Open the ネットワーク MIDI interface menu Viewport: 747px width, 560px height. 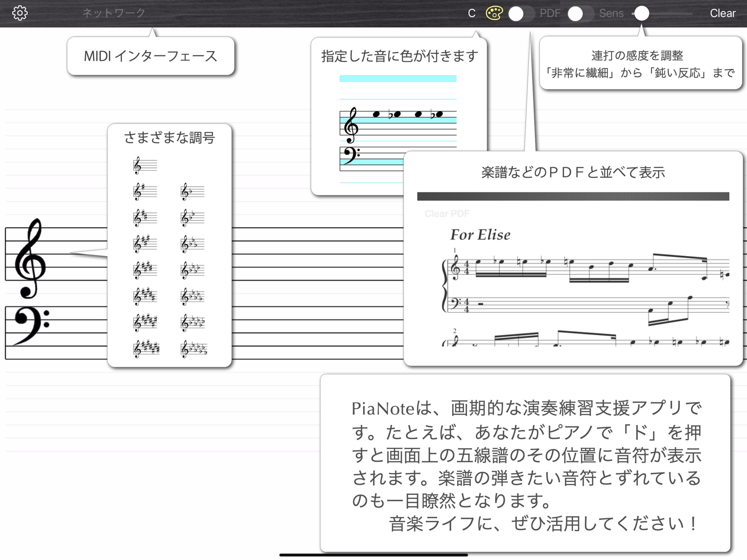tap(114, 13)
